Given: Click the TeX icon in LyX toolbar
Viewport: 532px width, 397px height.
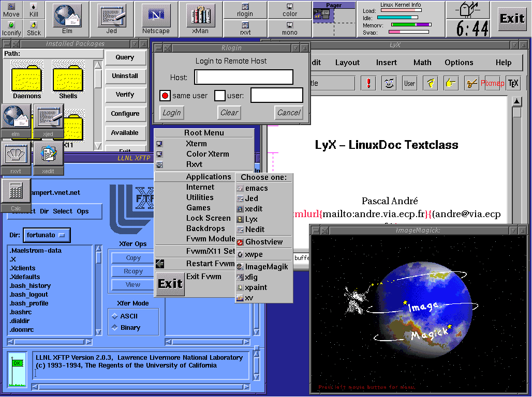Looking at the screenshot, I should [513, 83].
